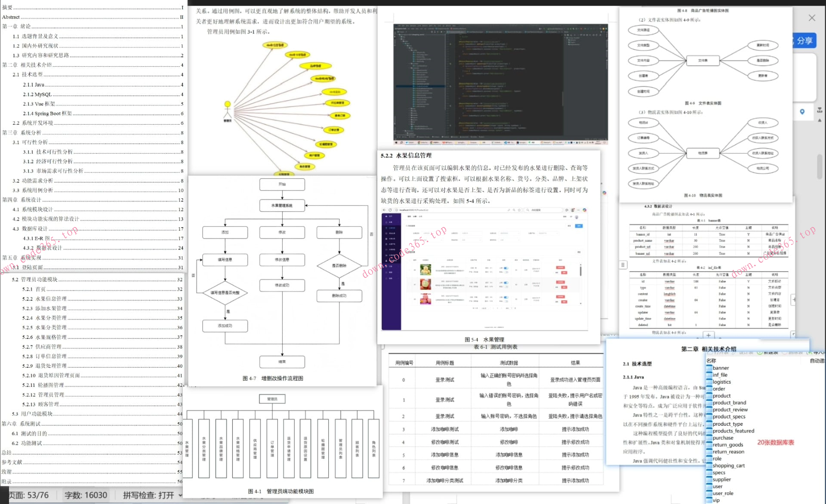Click the 名称 column header in table list
Viewport: 826px width, 504px height.
[x=711, y=361]
